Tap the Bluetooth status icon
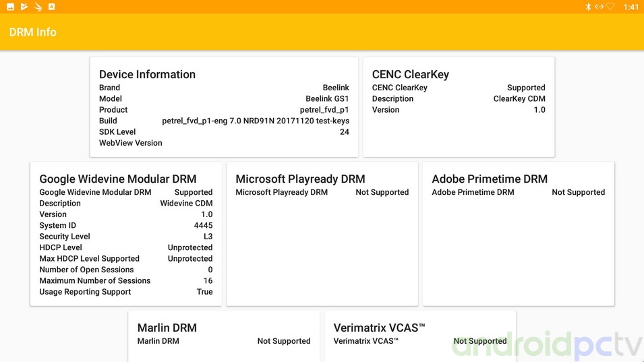 point(587,7)
